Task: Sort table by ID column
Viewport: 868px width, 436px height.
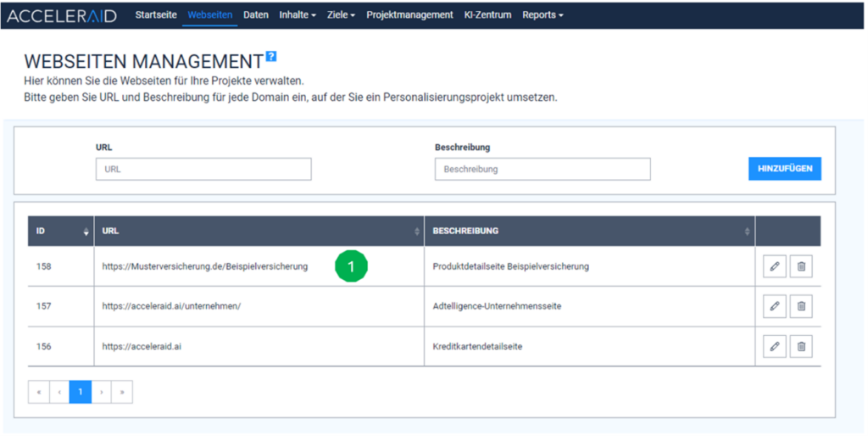Action: click(x=85, y=232)
